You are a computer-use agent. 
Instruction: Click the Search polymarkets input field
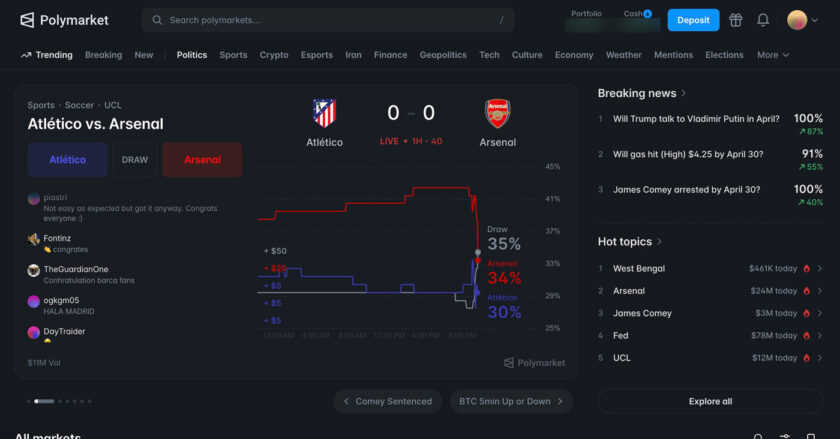[x=328, y=20]
